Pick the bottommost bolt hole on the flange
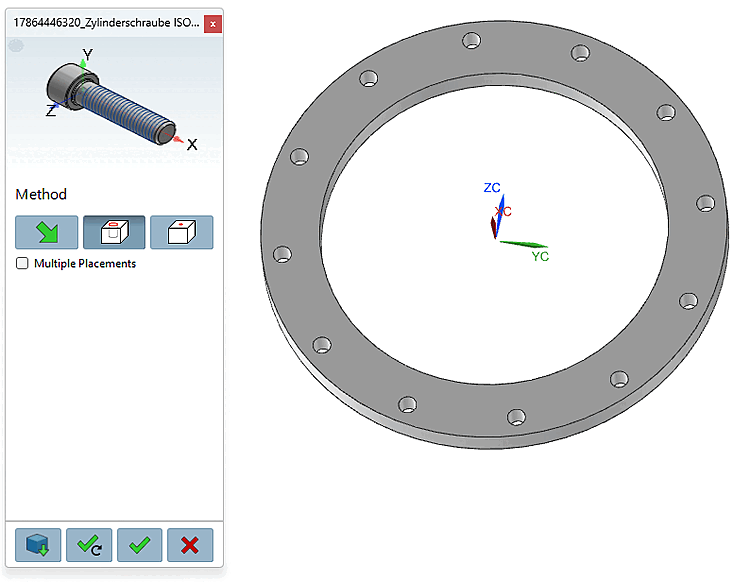This screenshot has height=582, width=750. [x=517, y=417]
